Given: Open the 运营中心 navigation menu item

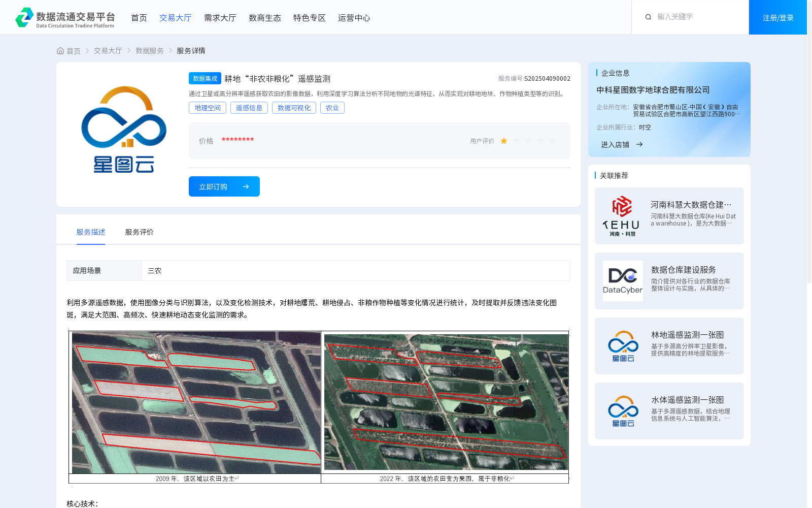Looking at the screenshot, I should [x=354, y=18].
